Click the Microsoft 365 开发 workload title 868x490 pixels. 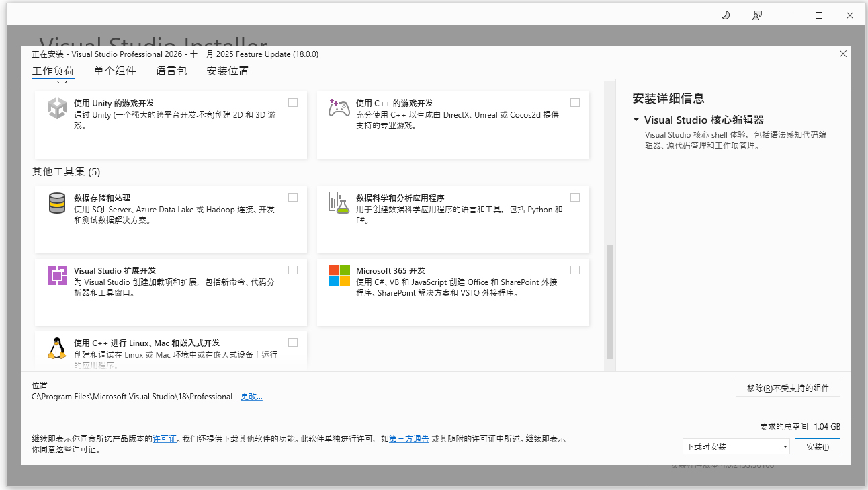[390, 271]
